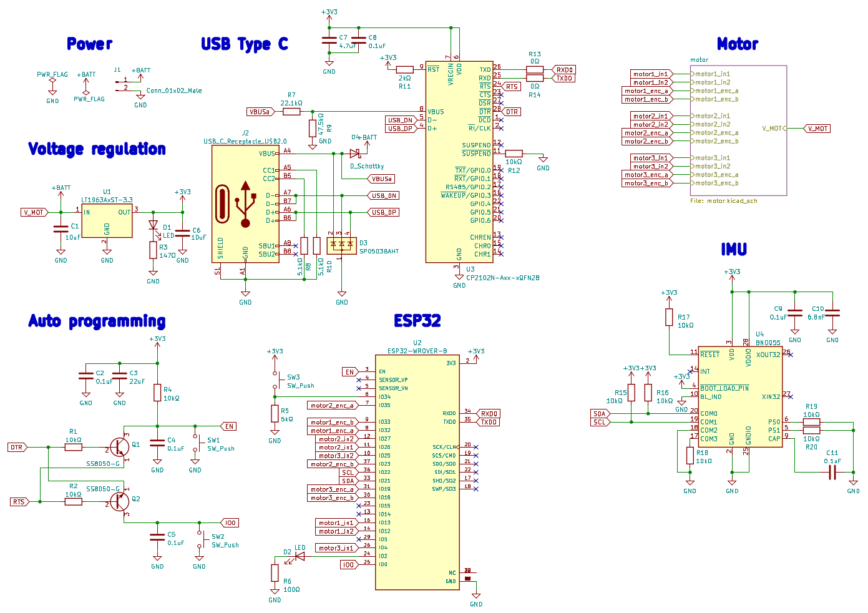Viewport: 868px width, 613px height.
Task: Click resistor R9 47.5kΩ symbol
Action: coord(313,129)
